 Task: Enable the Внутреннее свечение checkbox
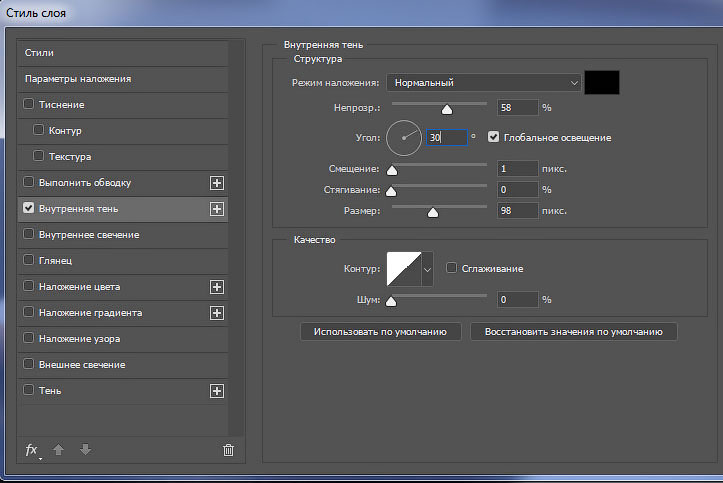(x=29, y=234)
